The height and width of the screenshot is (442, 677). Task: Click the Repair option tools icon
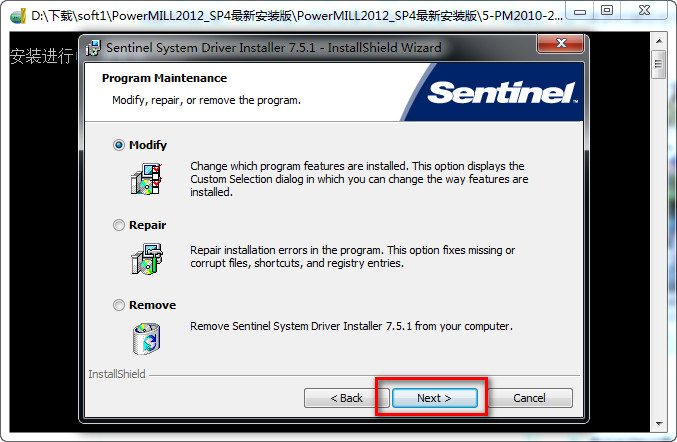146,258
